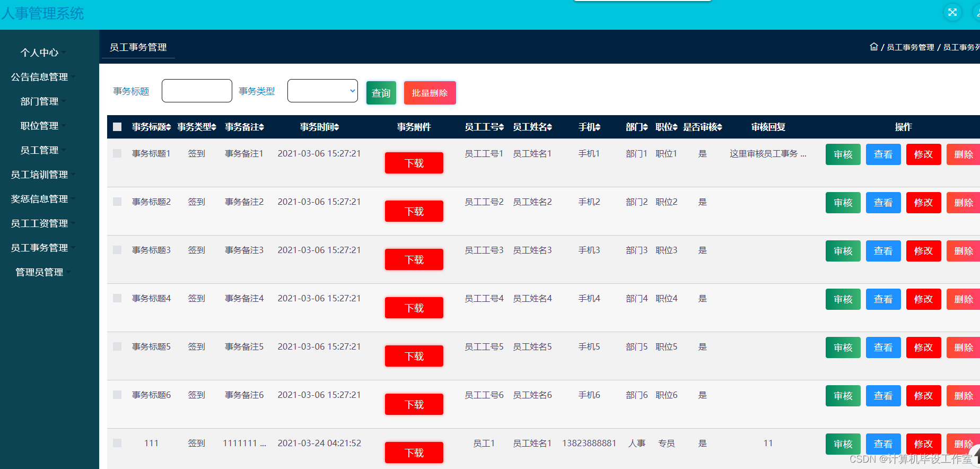Select the 员工事务管理 page tab

[x=138, y=47]
